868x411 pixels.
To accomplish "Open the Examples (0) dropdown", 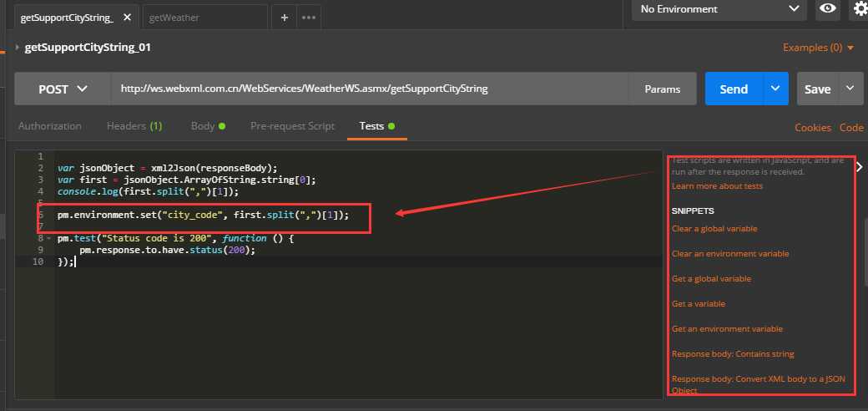I will [818, 48].
